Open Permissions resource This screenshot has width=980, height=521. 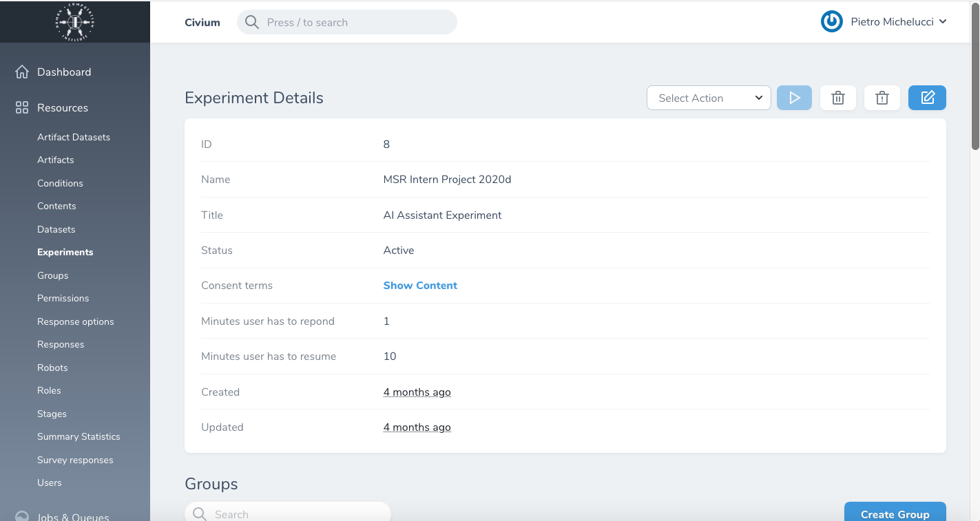click(x=63, y=298)
